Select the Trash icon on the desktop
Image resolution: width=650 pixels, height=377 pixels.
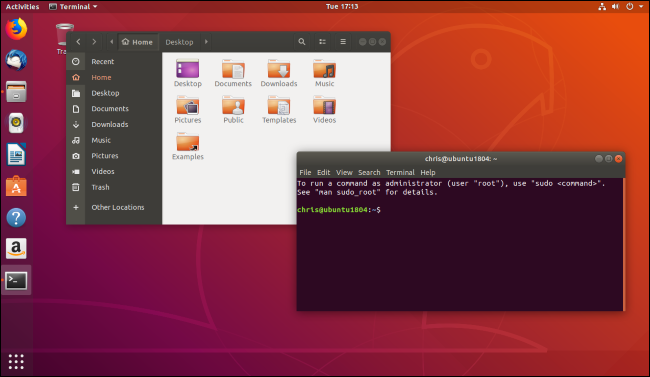63,39
